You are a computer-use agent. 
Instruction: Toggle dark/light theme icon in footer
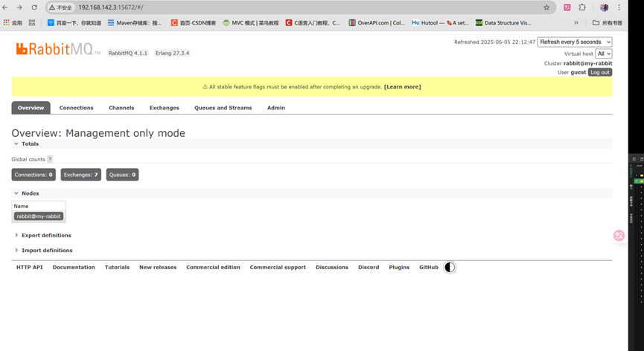tap(450, 268)
